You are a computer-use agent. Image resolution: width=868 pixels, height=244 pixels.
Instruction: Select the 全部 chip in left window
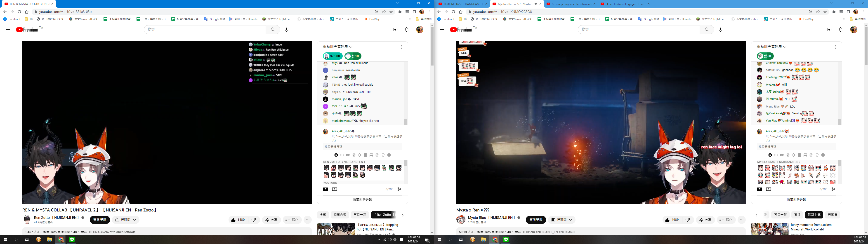[323, 215]
